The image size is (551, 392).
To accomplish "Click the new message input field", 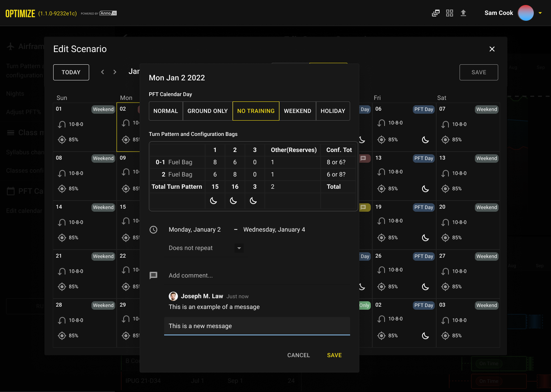I will point(257,326).
